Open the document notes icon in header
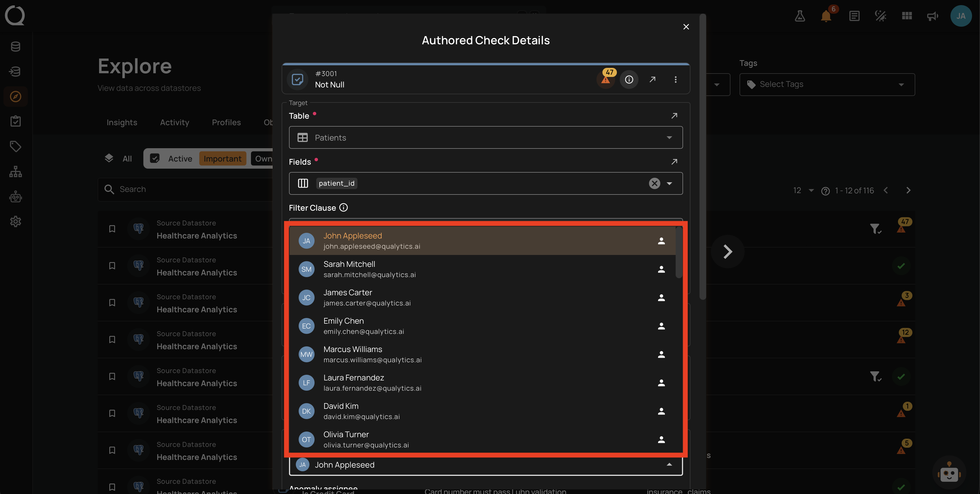The image size is (980, 494). click(854, 16)
